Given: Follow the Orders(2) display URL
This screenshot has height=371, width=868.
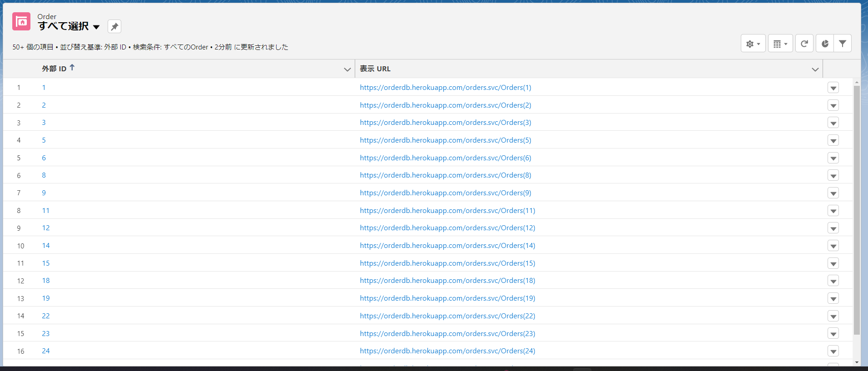Looking at the screenshot, I should click(446, 105).
